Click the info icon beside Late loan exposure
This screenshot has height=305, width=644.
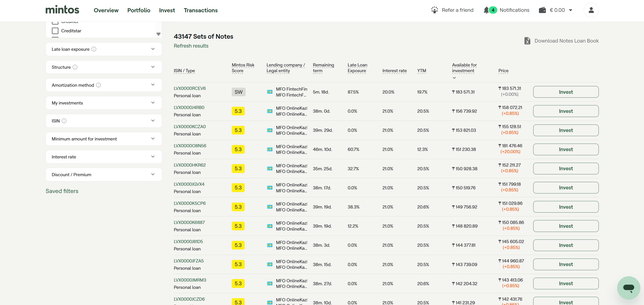[x=94, y=49]
